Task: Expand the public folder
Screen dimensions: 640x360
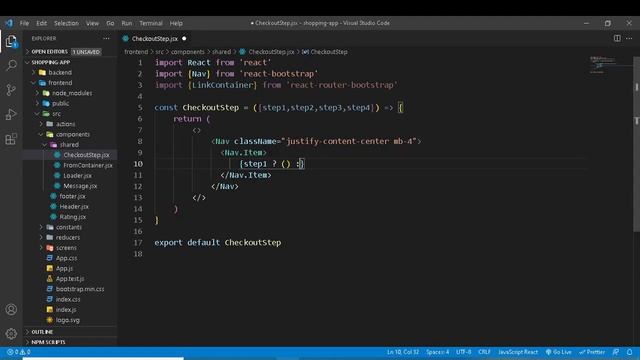Action: [x=70, y=103]
